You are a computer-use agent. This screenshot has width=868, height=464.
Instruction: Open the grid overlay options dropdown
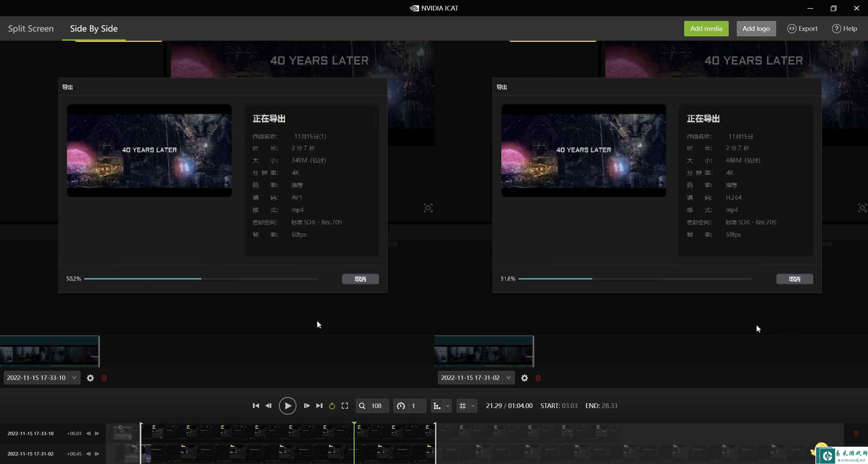(x=473, y=406)
